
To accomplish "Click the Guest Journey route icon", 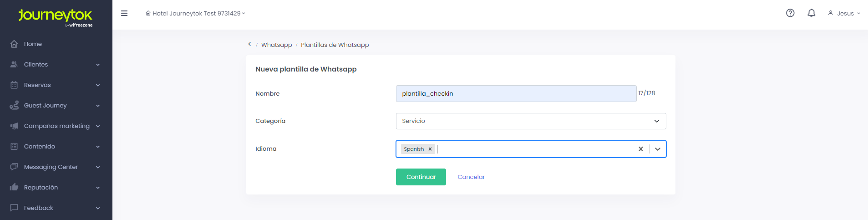I will point(14,105).
